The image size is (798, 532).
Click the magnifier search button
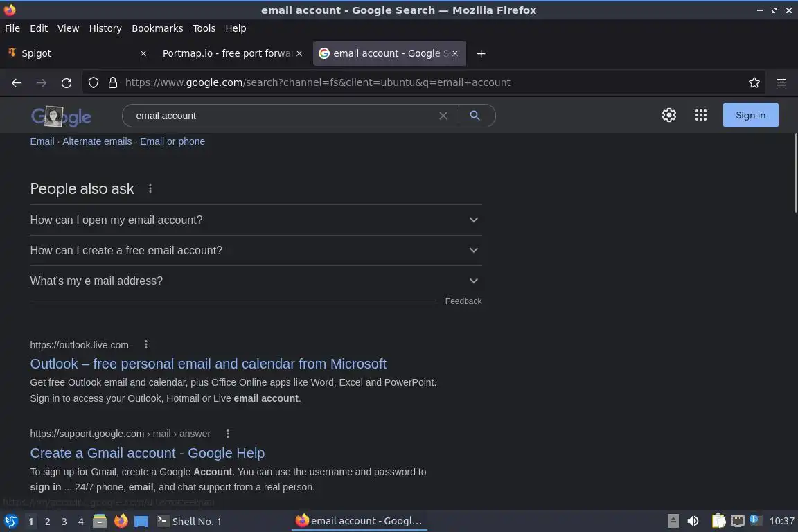(475, 116)
